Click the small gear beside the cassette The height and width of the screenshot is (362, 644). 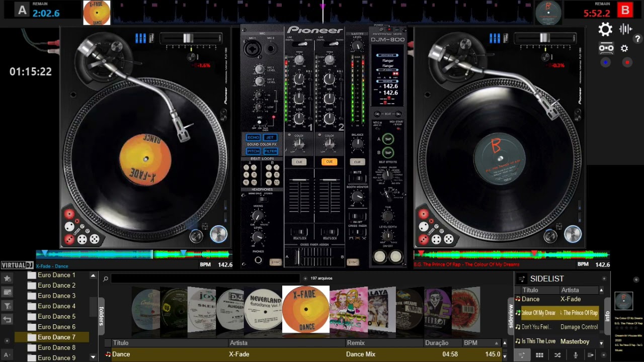[624, 48]
